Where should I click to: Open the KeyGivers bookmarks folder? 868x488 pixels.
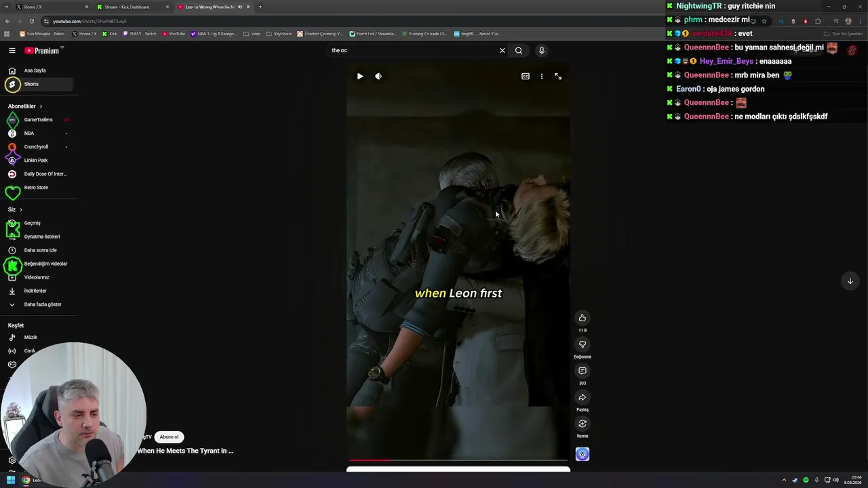pyautogui.click(x=279, y=34)
